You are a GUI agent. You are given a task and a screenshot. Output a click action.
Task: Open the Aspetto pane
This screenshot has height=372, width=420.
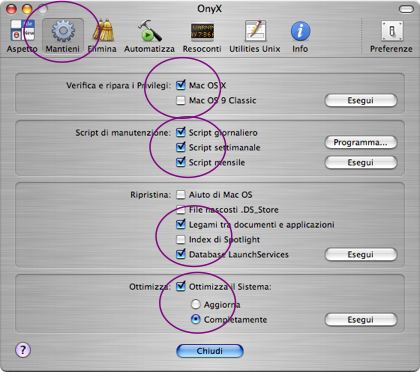pos(22,36)
